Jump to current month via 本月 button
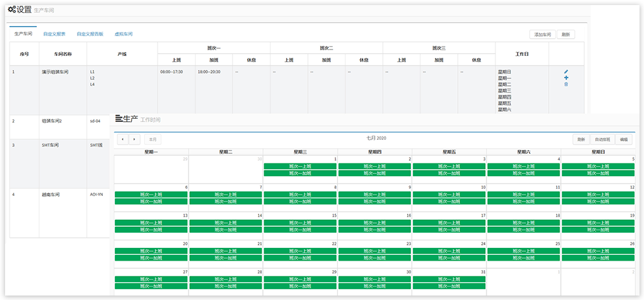This screenshot has height=300, width=644. point(152,139)
